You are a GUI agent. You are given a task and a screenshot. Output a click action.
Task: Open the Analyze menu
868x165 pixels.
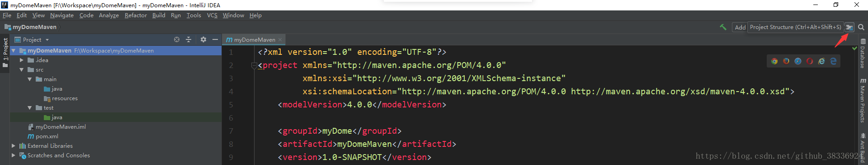click(109, 15)
